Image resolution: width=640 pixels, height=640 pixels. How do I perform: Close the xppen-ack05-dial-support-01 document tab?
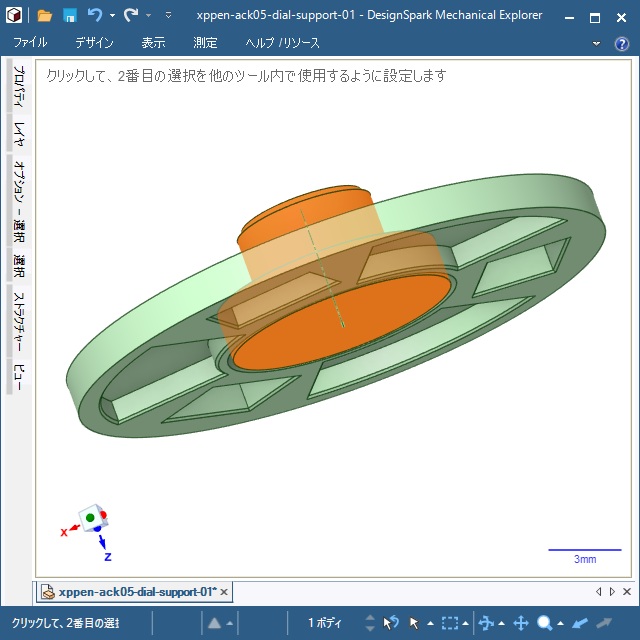point(224,592)
